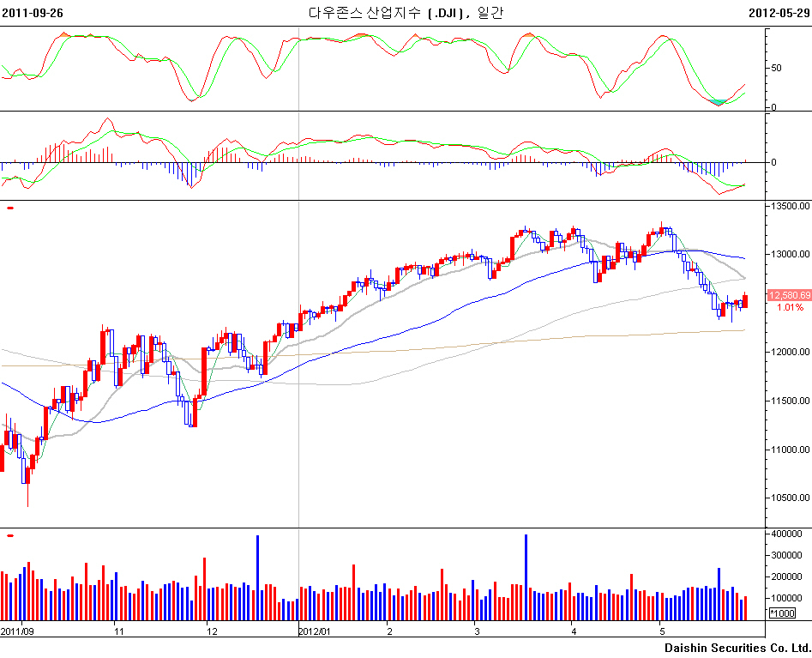Click the end date 2012-05-29
This screenshot has height=658, width=812.
tap(779, 13)
